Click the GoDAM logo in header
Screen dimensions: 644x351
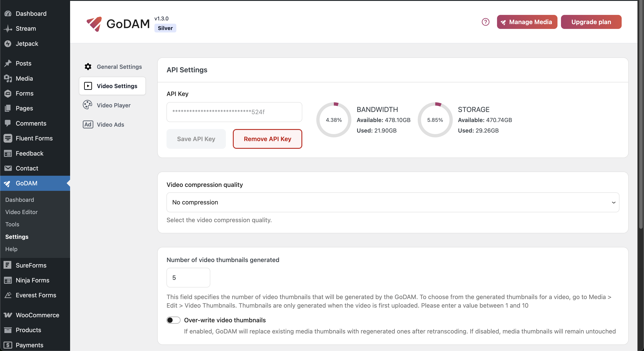coord(118,24)
